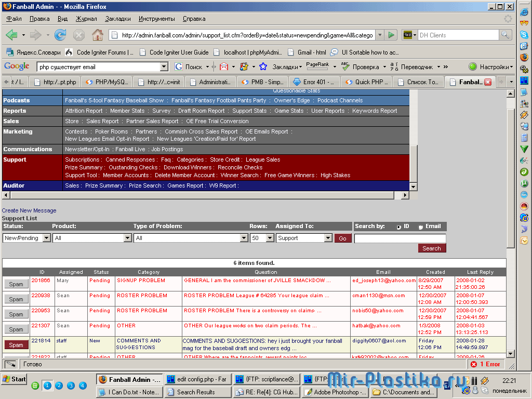Click the Search by text input field
The image size is (532, 399).
point(400,238)
